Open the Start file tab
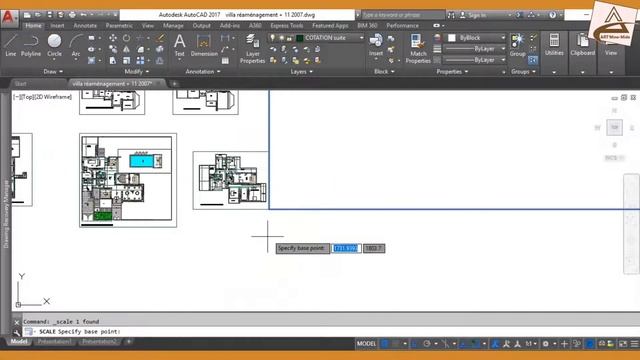The width and height of the screenshot is (640, 360). pos(20,84)
